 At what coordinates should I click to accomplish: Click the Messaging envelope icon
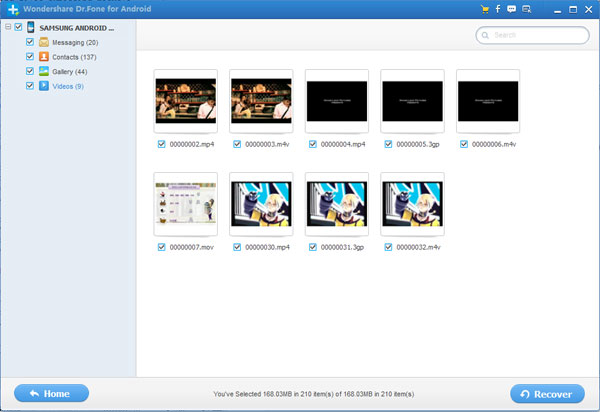[x=44, y=42]
